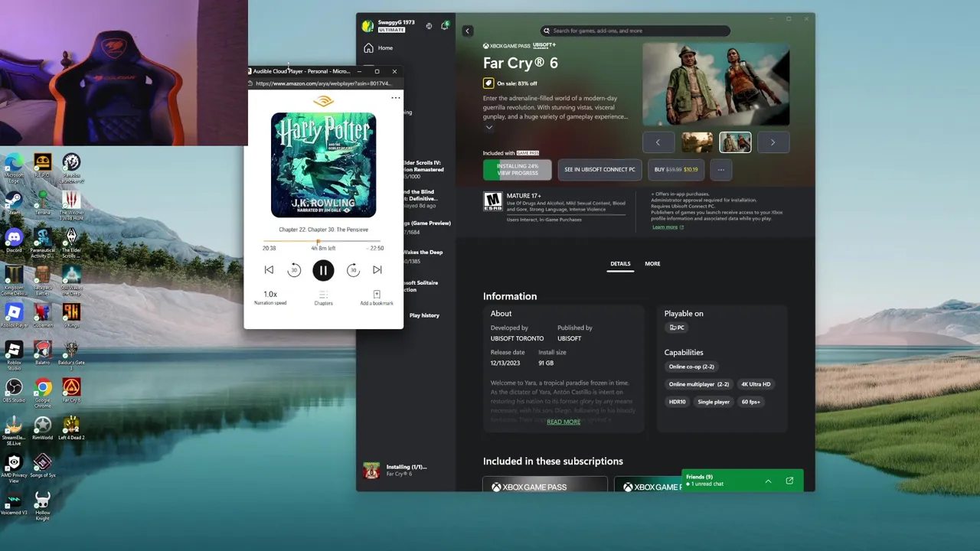Open RimWorld desktop shortcut
The image size is (980, 551).
click(43, 429)
